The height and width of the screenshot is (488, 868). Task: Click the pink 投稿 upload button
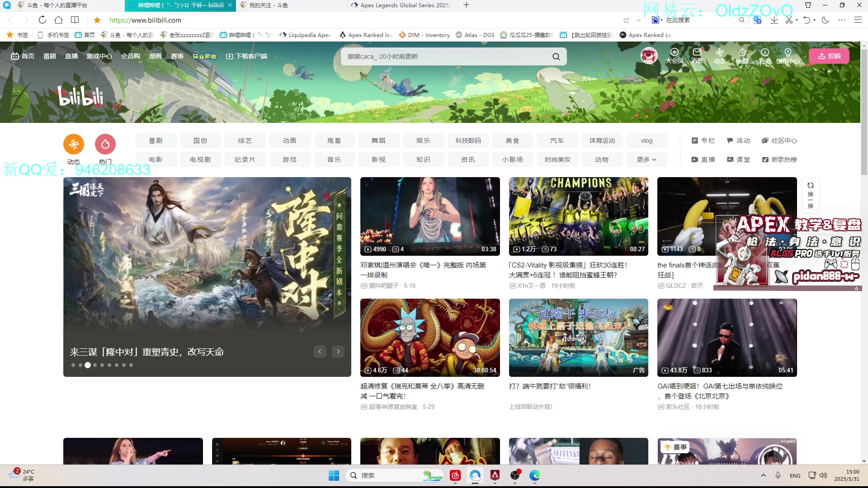(829, 56)
